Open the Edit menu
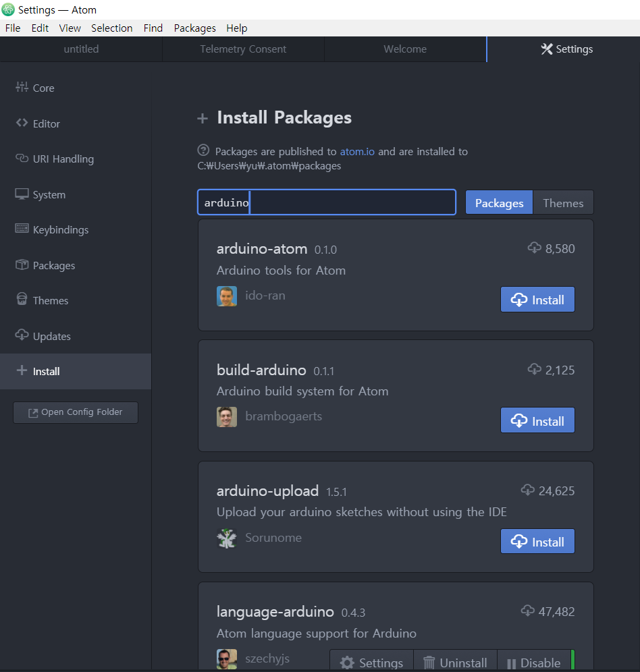640x672 pixels. [40, 28]
